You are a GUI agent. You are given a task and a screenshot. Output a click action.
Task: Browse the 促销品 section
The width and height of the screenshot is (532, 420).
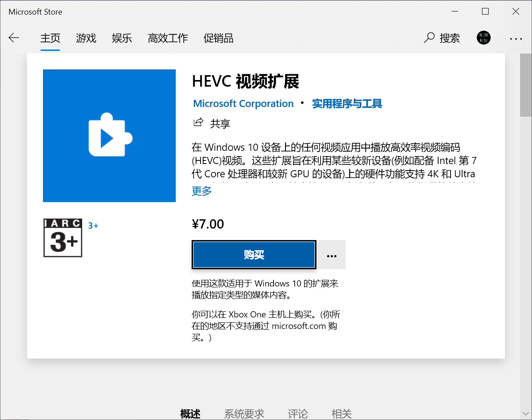pos(218,38)
